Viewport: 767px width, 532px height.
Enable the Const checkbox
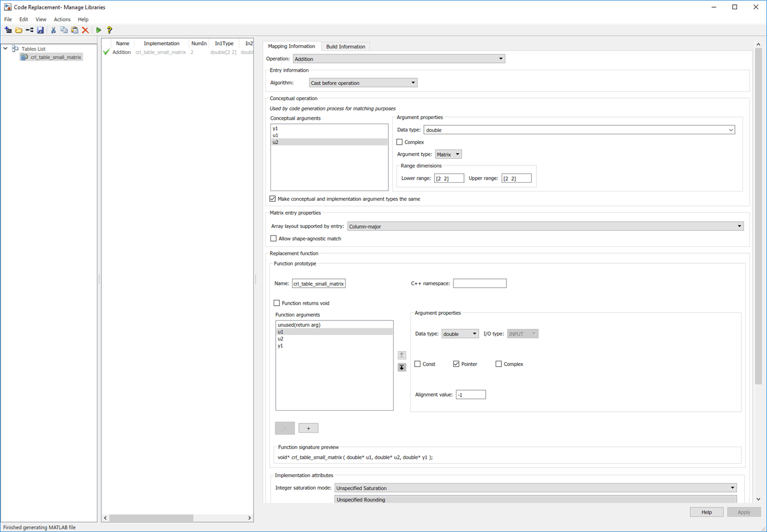tap(418, 364)
